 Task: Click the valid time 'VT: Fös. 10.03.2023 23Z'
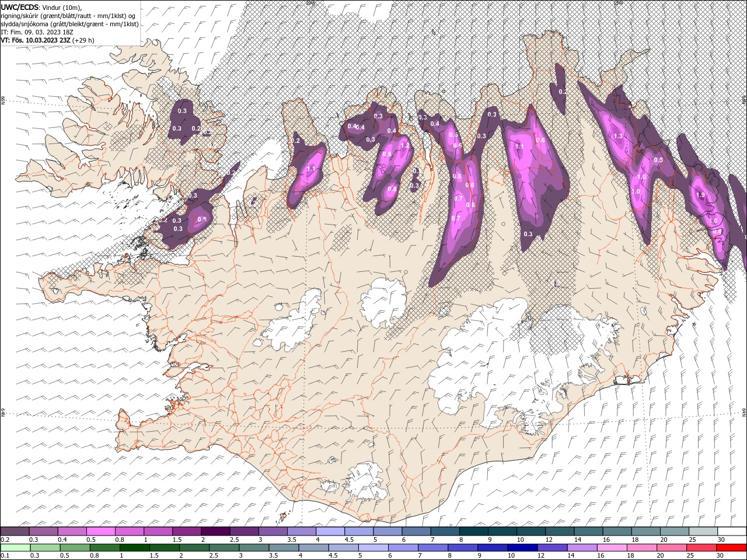(36, 40)
